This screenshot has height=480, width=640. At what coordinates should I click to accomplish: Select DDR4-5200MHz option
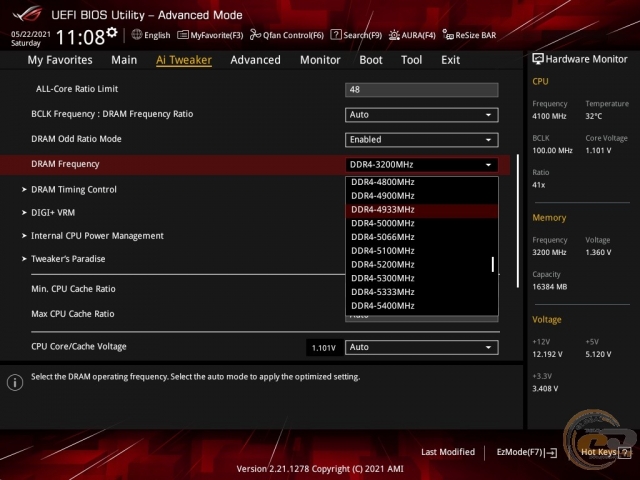coord(422,264)
